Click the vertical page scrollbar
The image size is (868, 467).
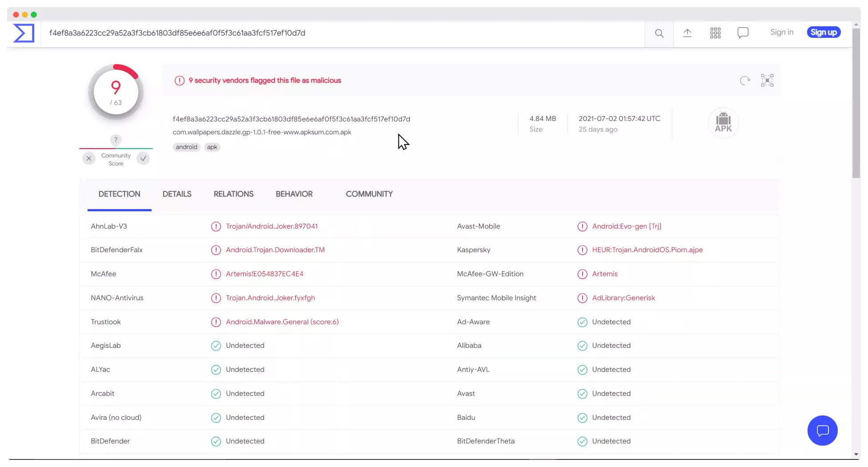[x=856, y=103]
